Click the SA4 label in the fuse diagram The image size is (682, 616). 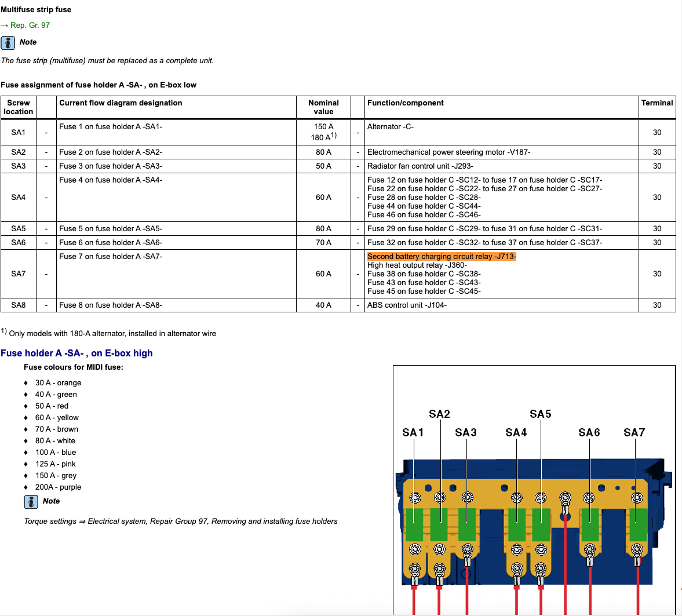516,432
